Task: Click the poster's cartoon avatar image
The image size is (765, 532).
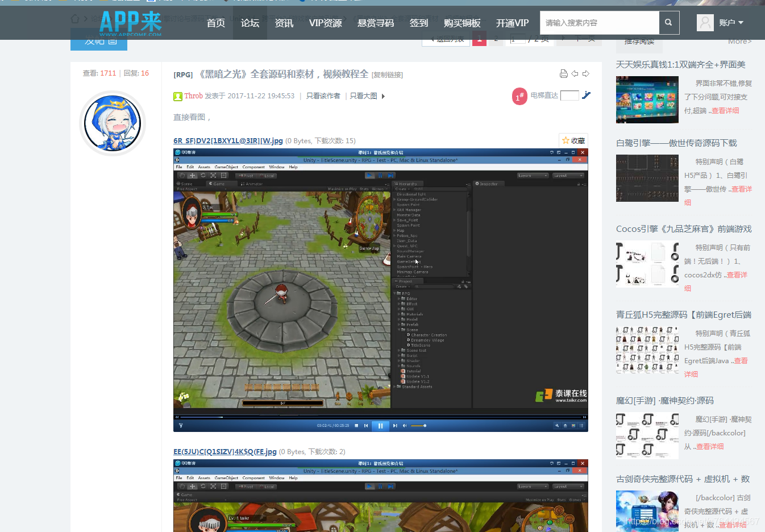Action: (x=113, y=123)
